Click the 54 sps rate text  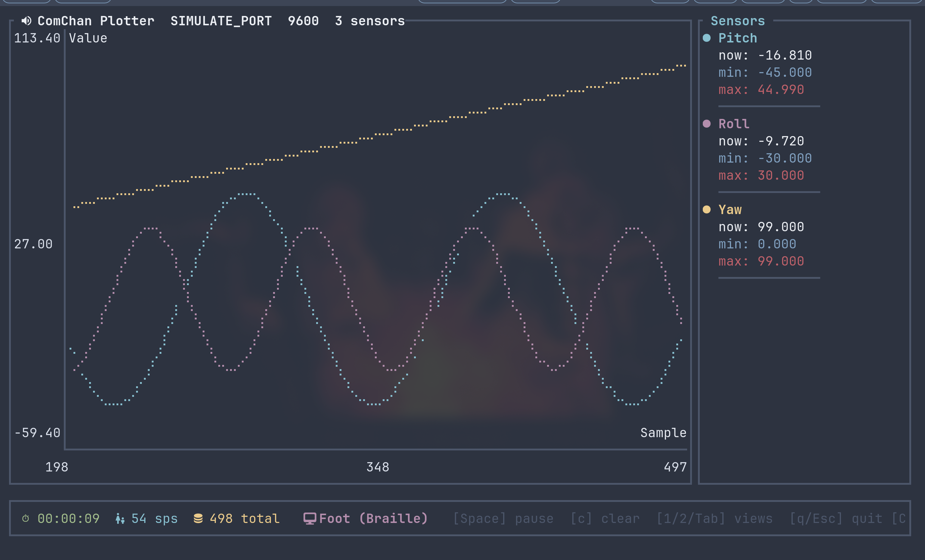[154, 518]
